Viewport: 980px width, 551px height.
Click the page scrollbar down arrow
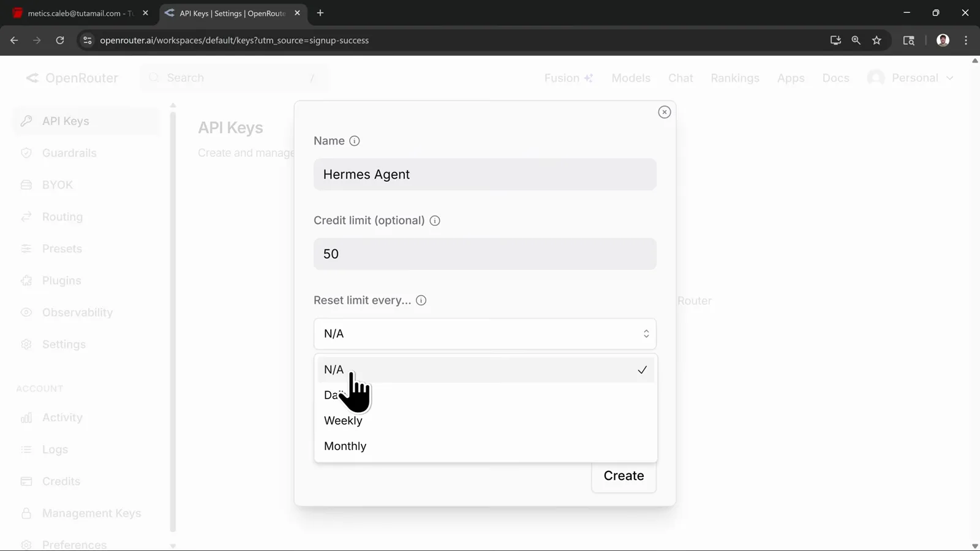click(x=974, y=546)
